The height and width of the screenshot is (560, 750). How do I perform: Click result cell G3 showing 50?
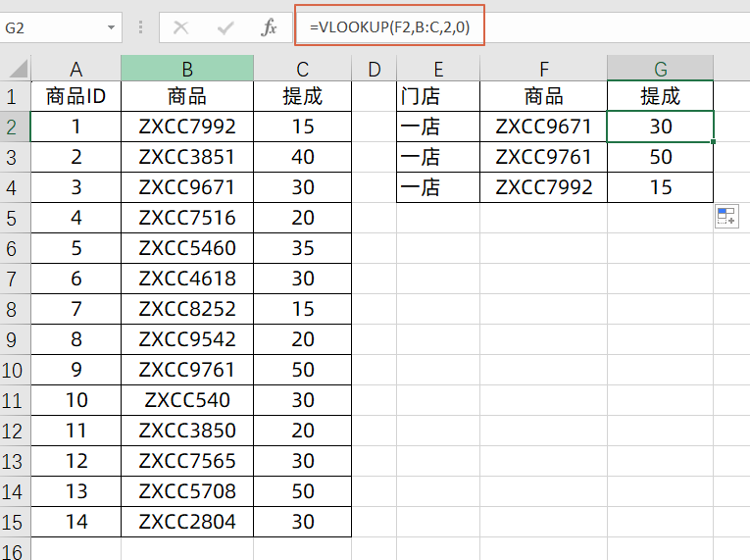660,157
